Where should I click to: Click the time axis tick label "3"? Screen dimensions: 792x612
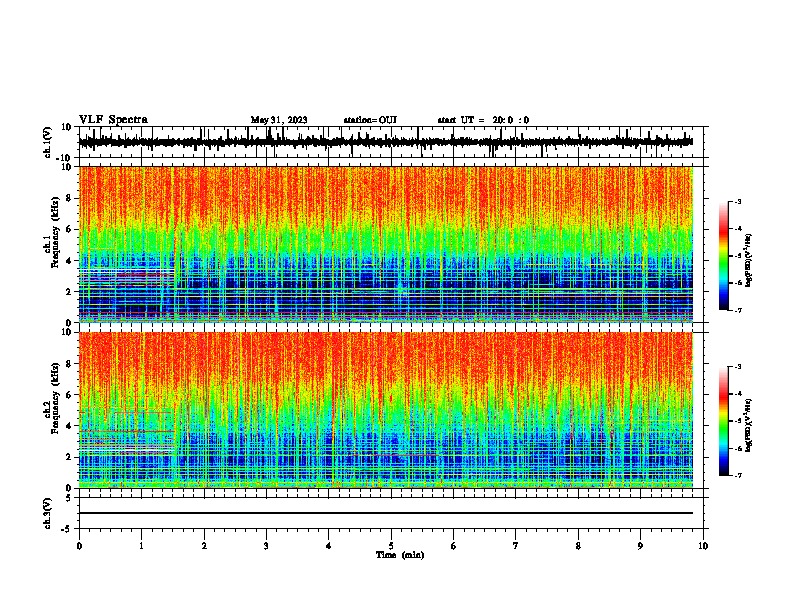[266, 546]
